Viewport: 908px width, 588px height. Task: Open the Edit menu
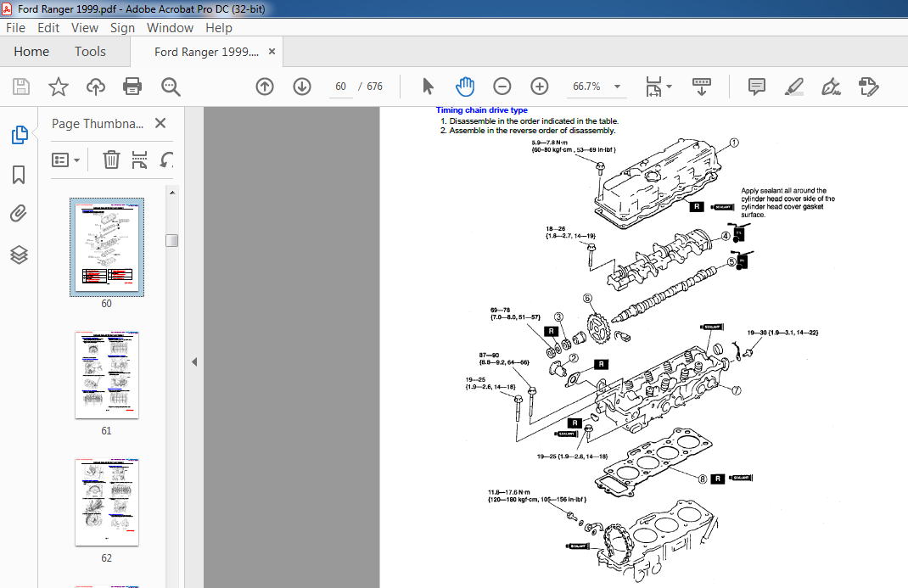(48, 28)
